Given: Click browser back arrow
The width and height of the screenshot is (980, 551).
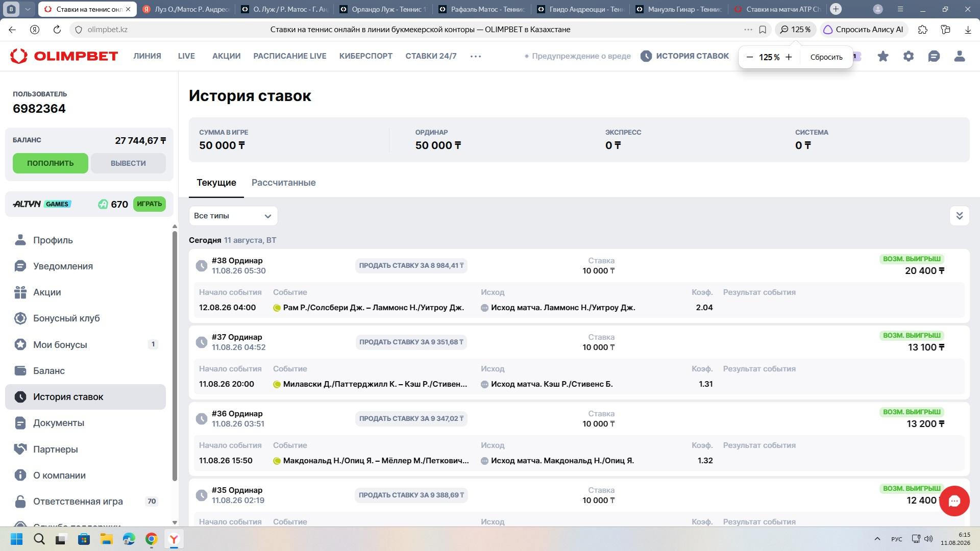Looking at the screenshot, I should [12, 30].
